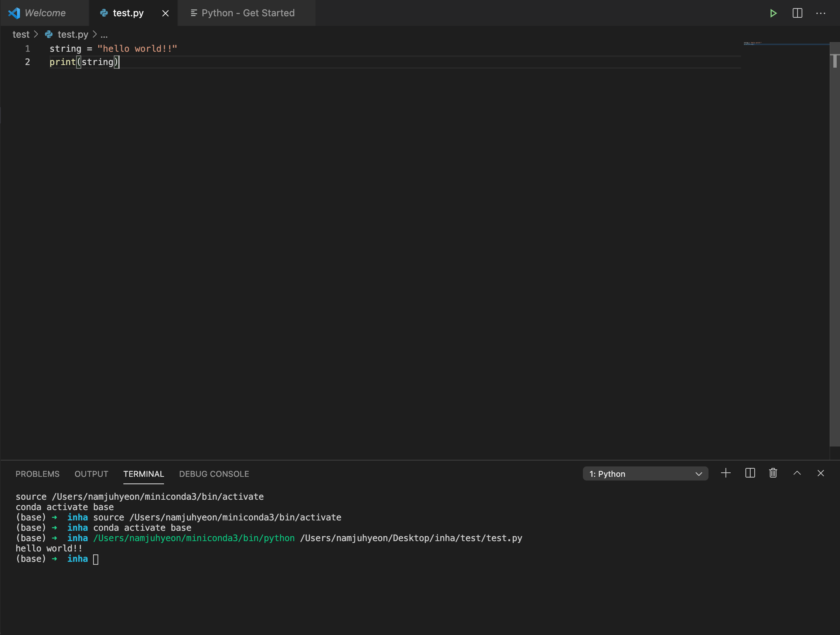Close the bottom panel
This screenshot has width=840, height=635.
click(x=820, y=473)
